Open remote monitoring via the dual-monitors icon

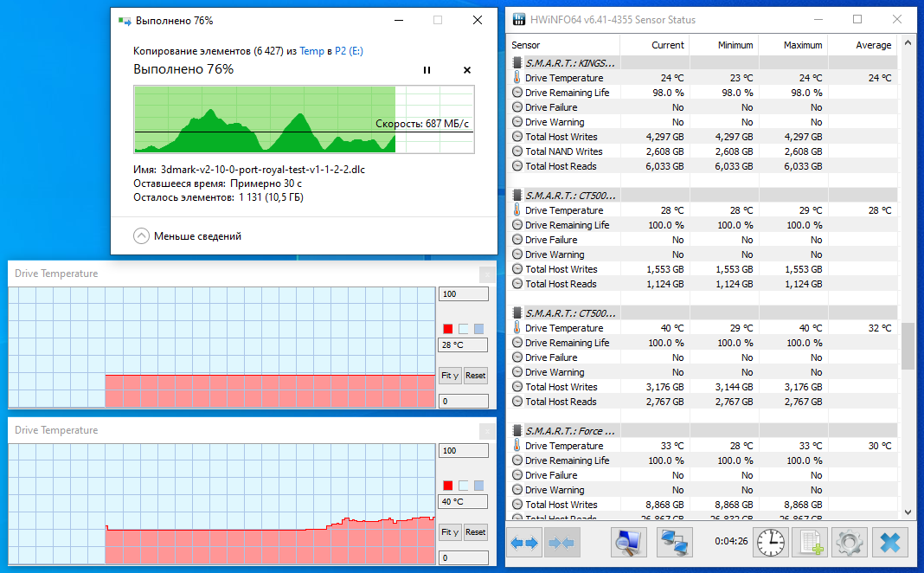[674, 542]
